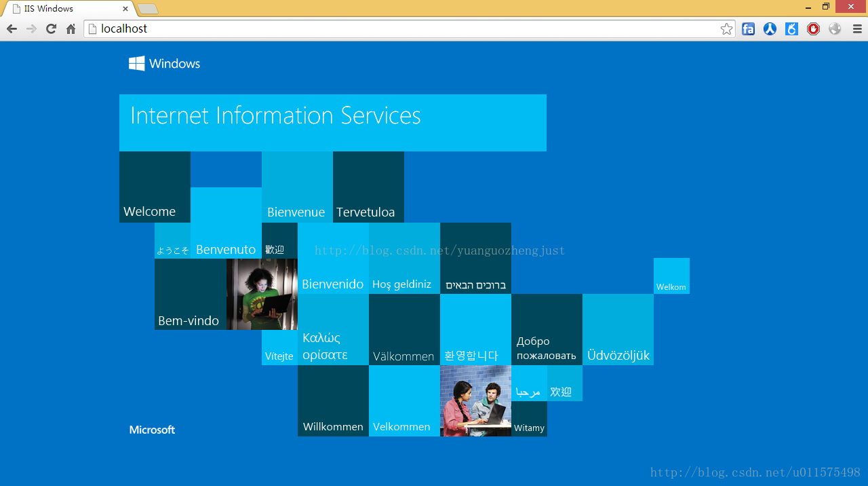Click the Hebrew welcome tile

point(475,258)
